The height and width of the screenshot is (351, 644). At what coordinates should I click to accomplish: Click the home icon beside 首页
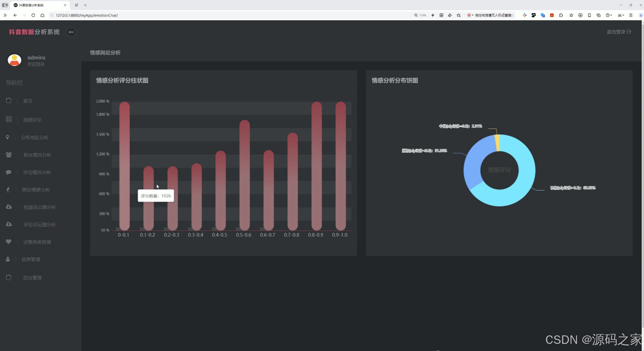click(x=9, y=100)
